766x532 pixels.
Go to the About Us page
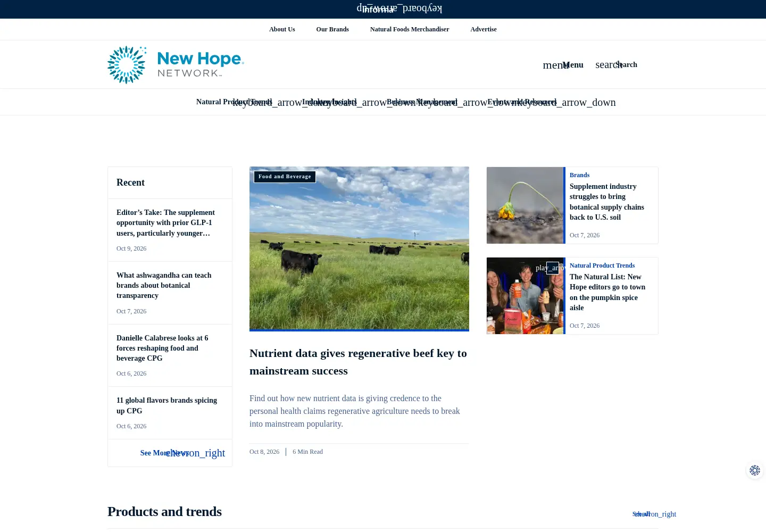282,29
